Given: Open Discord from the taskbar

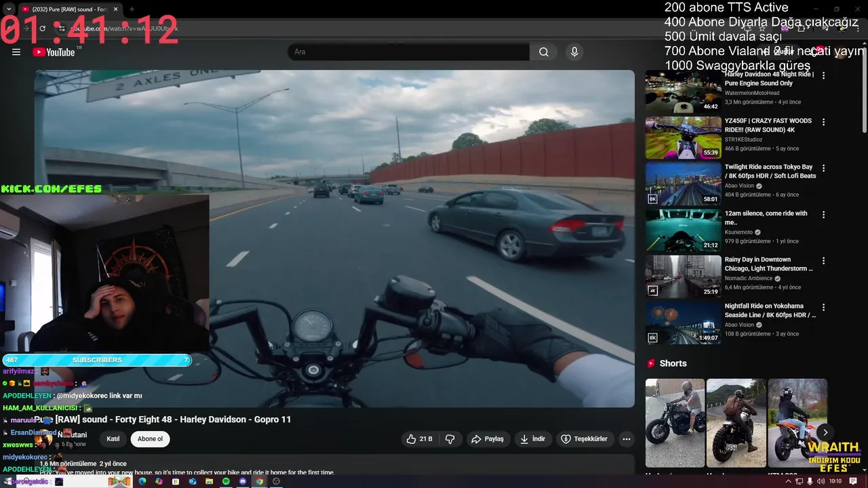Looking at the screenshot, I should tap(243, 481).
